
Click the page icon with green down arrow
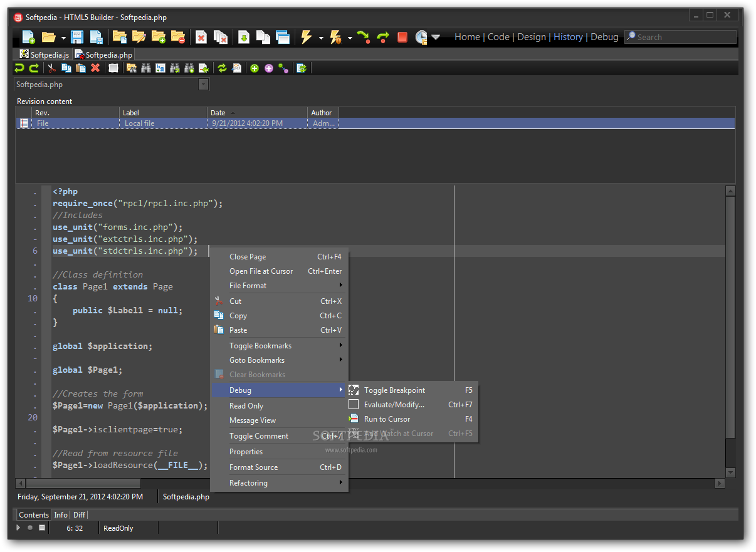pyautogui.click(x=243, y=37)
